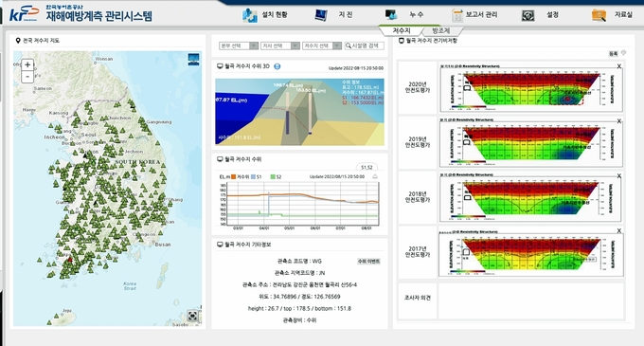Image resolution: width=644 pixels, height=346 pixels.
Task: Click the 시설명 검색 search field
Action: 365,46
